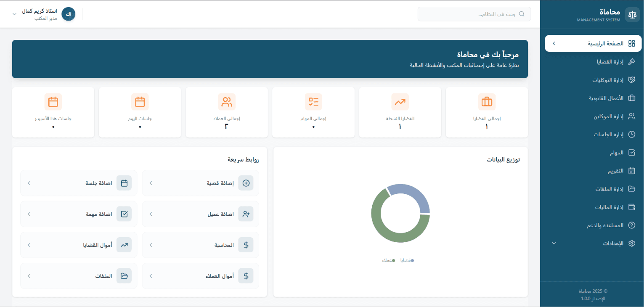Screen dimensions: 644x307
Task: Click the عملاء legend entry below the chart
Action: point(389,261)
